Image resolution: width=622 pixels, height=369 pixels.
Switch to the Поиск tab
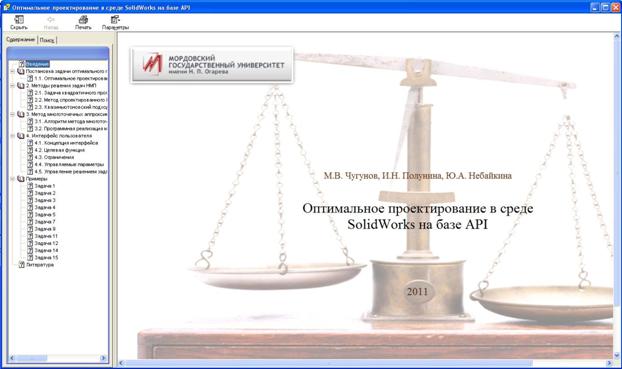click(47, 40)
